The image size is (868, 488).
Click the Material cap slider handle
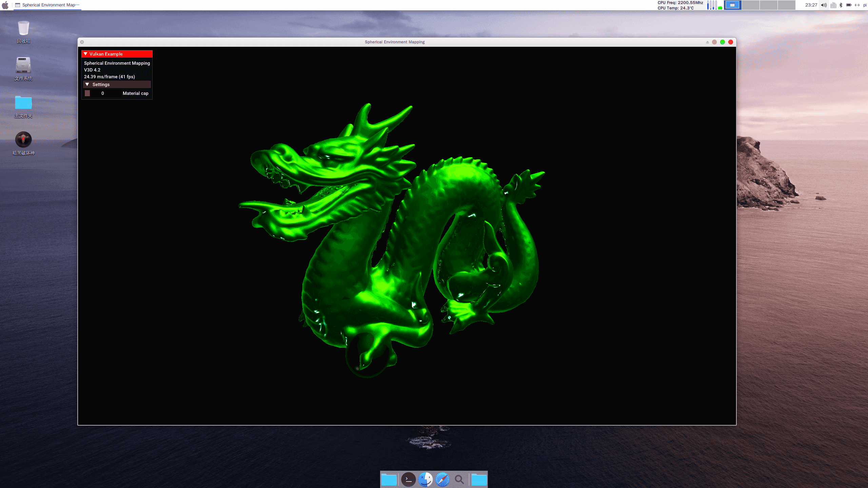87,93
